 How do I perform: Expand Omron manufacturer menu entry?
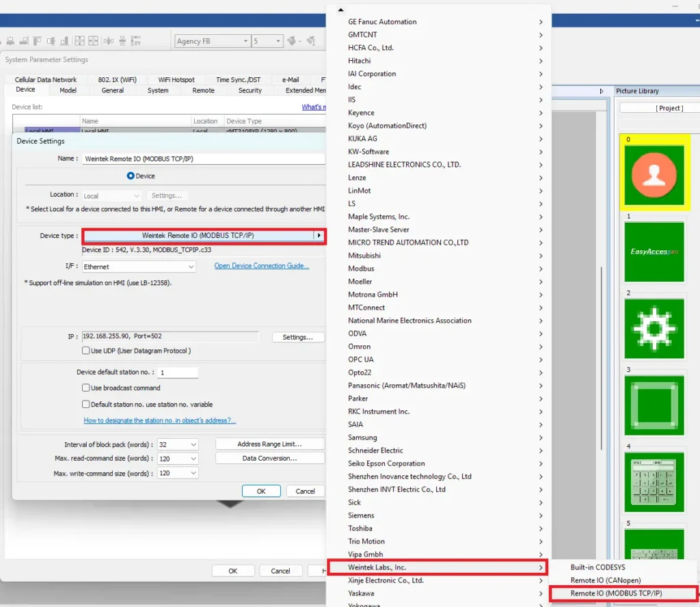pyautogui.click(x=437, y=347)
